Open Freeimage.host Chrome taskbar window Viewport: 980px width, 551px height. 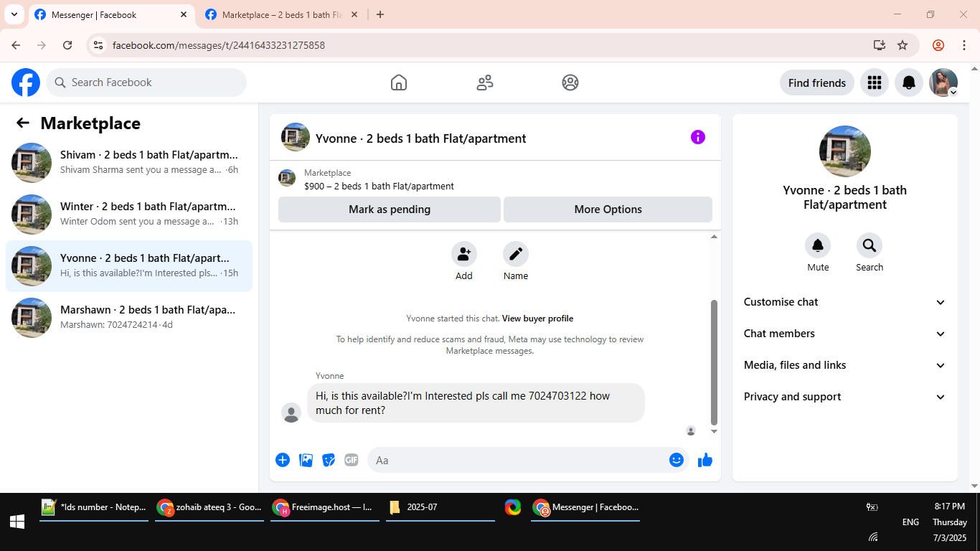coord(325,507)
